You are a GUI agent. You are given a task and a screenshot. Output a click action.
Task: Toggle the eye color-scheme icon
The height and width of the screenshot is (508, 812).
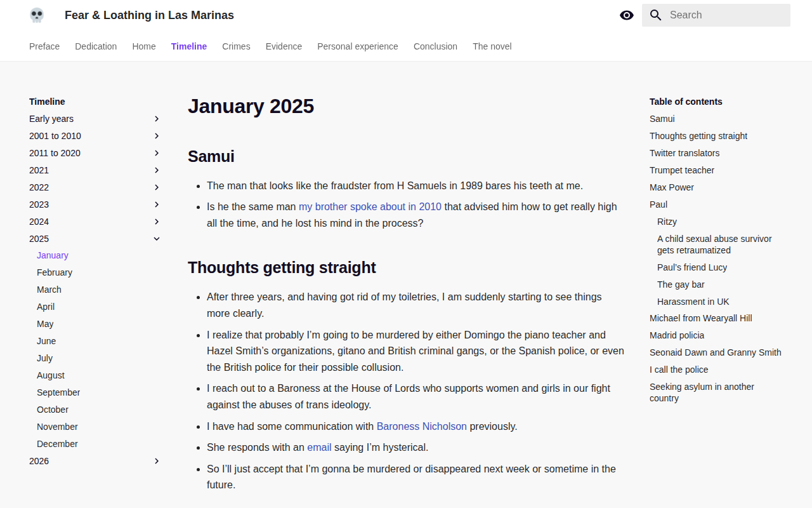[x=627, y=15]
